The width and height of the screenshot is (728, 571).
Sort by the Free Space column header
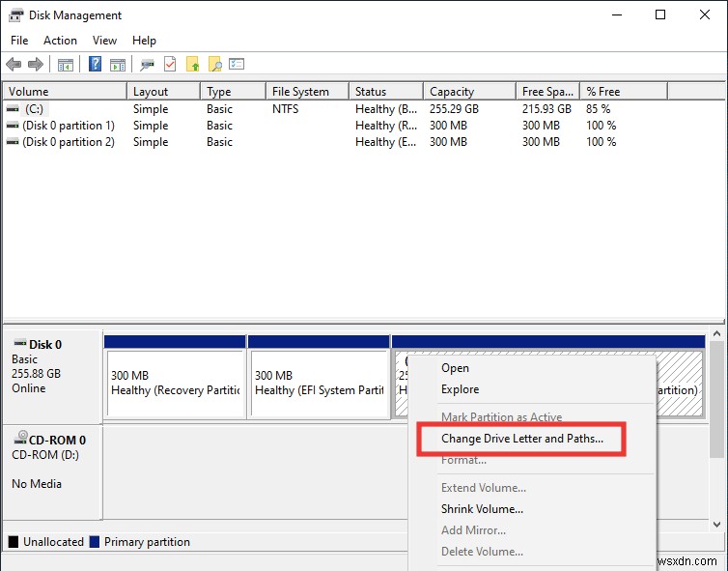click(547, 92)
